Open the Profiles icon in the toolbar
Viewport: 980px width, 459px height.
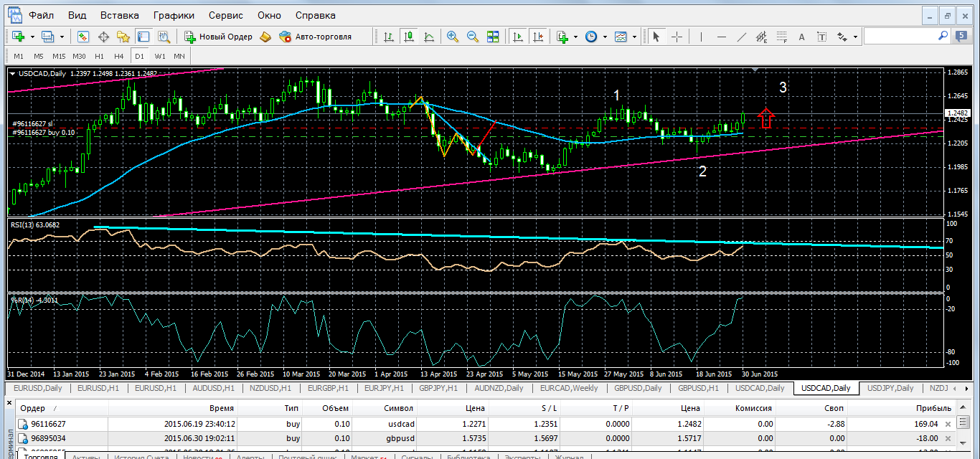(48, 37)
